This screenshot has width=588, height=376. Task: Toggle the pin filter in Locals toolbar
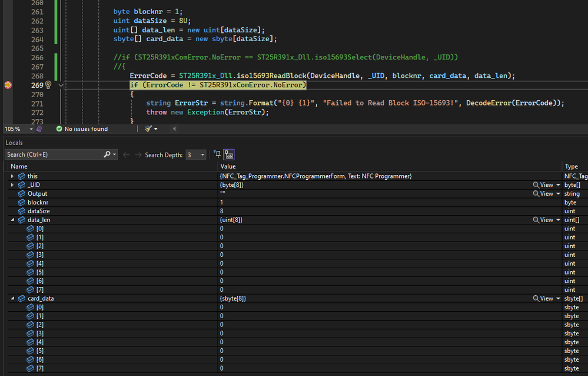point(217,154)
